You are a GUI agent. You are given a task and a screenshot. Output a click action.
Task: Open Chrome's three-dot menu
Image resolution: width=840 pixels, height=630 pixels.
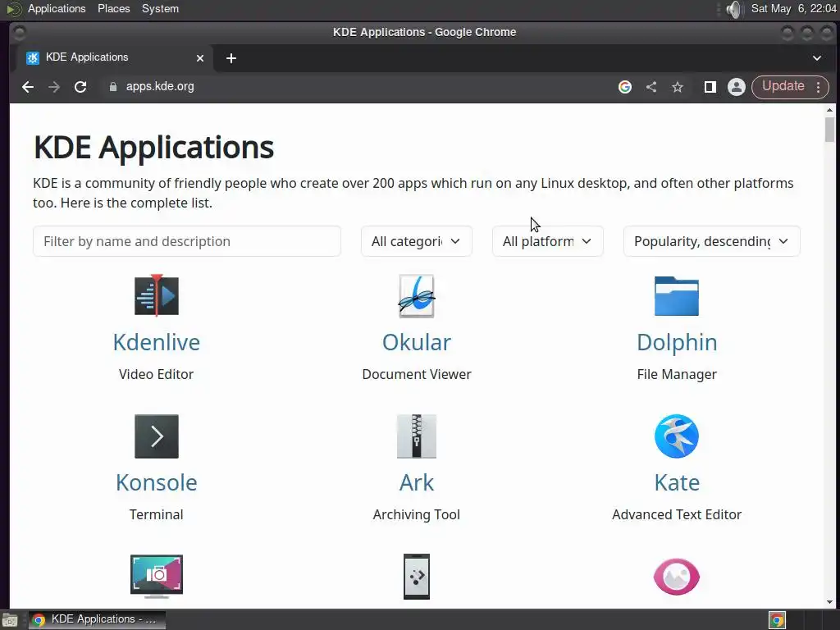point(819,87)
